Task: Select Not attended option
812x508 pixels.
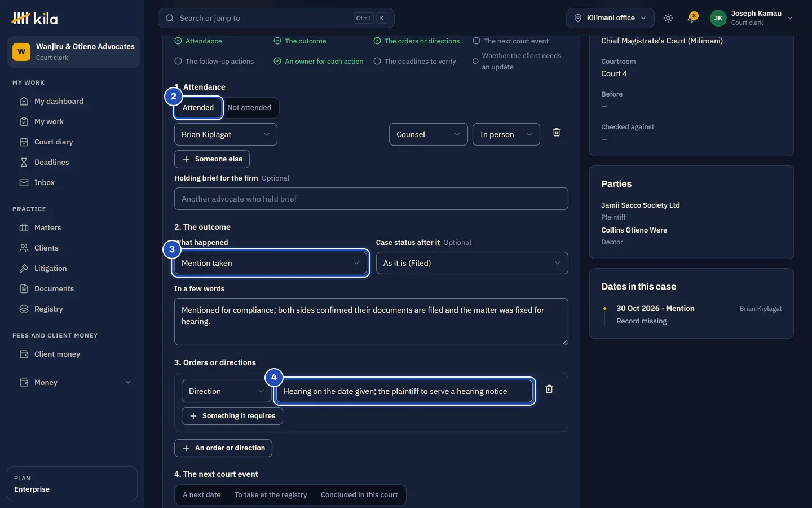Action: 249,107
